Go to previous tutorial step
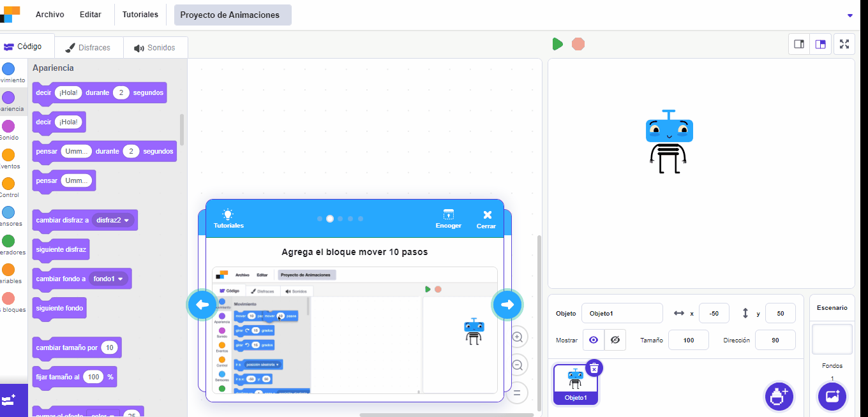This screenshot has height=417, width=868. (x=202, y=305)
